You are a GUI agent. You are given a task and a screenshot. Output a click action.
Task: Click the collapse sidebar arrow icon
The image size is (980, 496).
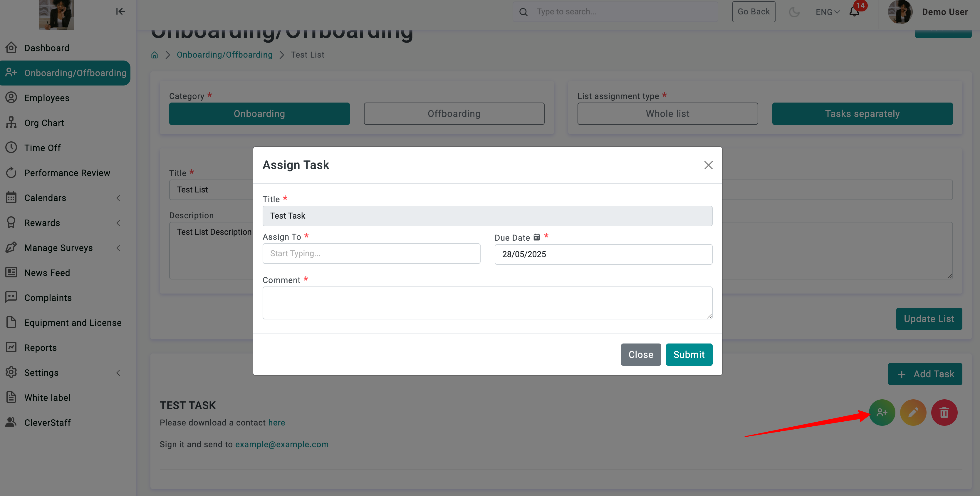pos(120,11)
